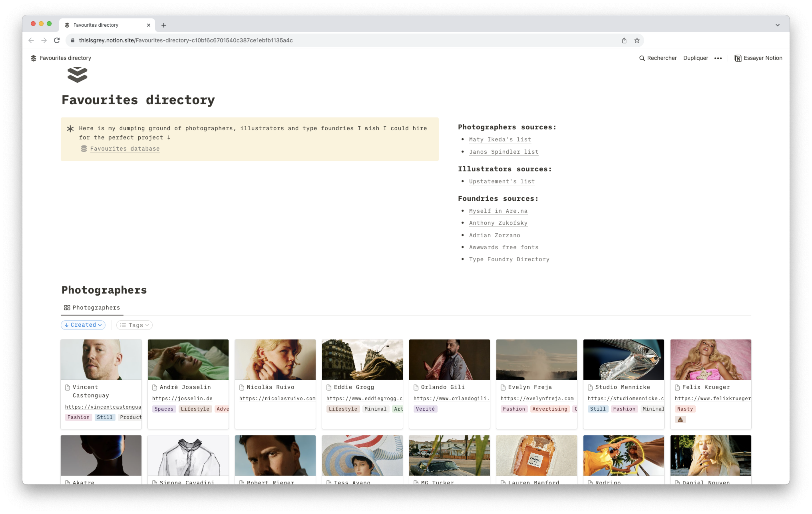The height and width of the screenshot is (514, 812).
Task: Click the browser back arrow
Action: (x=31, y=41)
